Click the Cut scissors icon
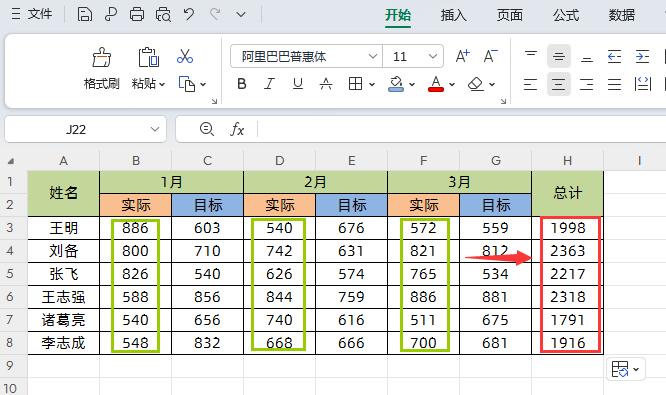This screenshot has width=666, height=395. click(185, 56)
